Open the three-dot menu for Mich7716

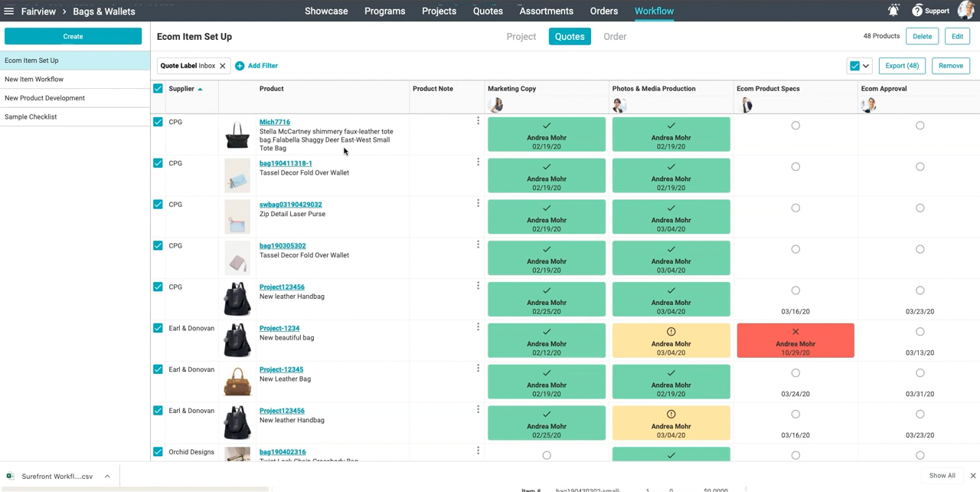pyautogui.click(x=478, y=121)
